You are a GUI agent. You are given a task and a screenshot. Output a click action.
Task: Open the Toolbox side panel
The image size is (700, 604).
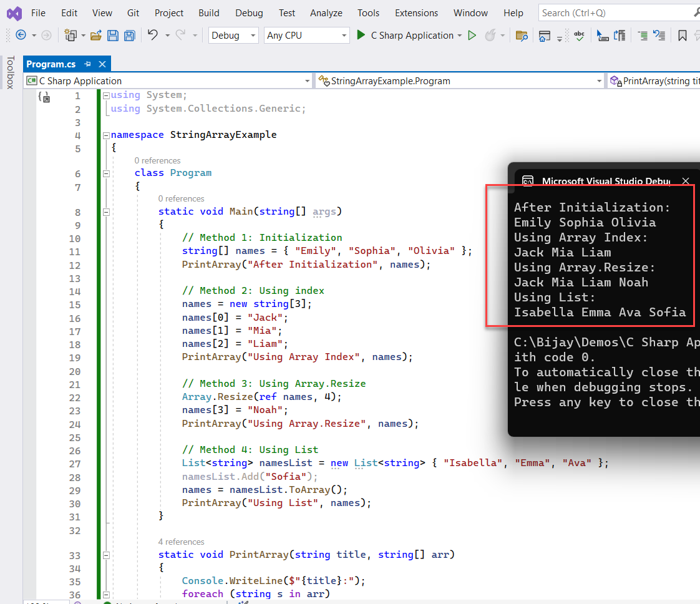tap(11, 72)
